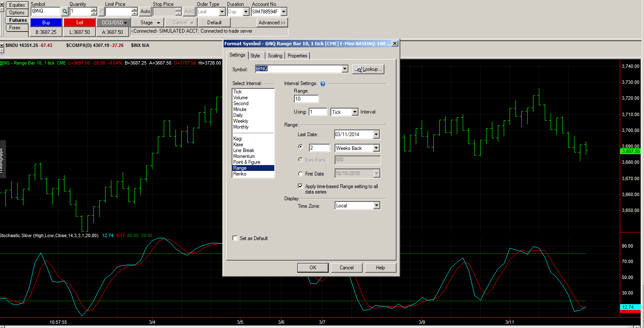Close the order bar with X icon

coord(2,3)
